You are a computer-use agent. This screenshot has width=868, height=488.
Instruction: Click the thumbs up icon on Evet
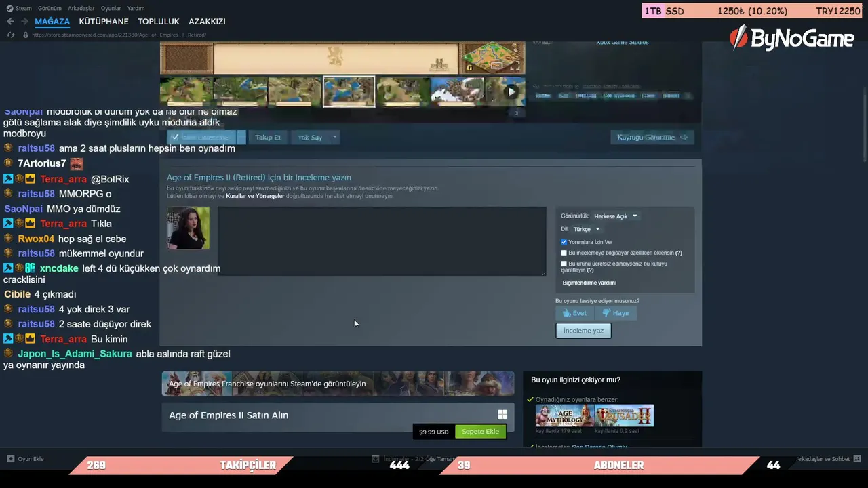566,313
